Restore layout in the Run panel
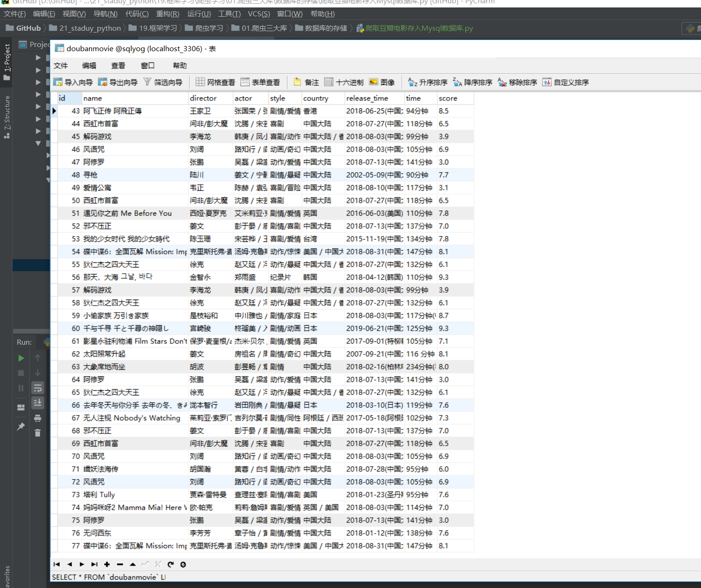Image resolution: width=701 pixels, height=588 pixels. point(21,408)
